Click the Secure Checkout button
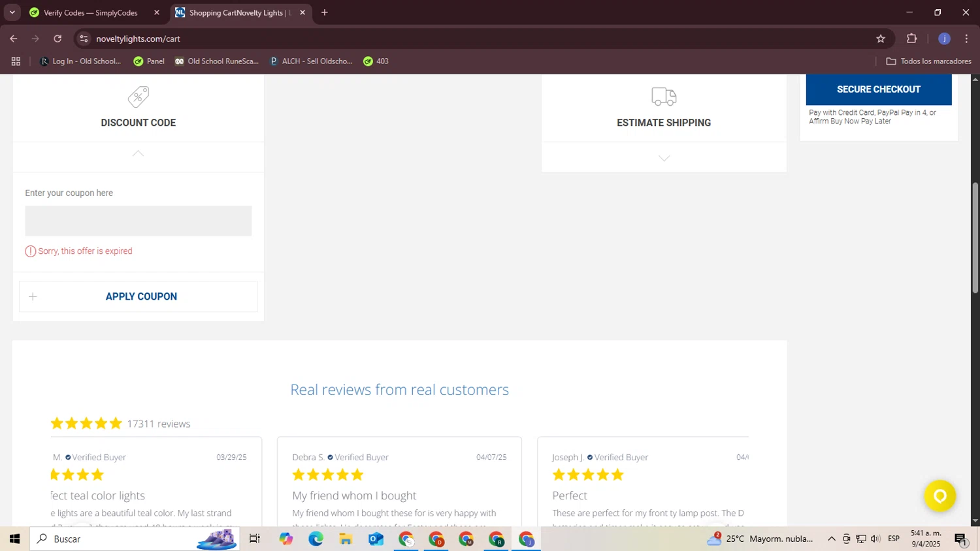This screenshot has height=551, width=980. point(879,89)
